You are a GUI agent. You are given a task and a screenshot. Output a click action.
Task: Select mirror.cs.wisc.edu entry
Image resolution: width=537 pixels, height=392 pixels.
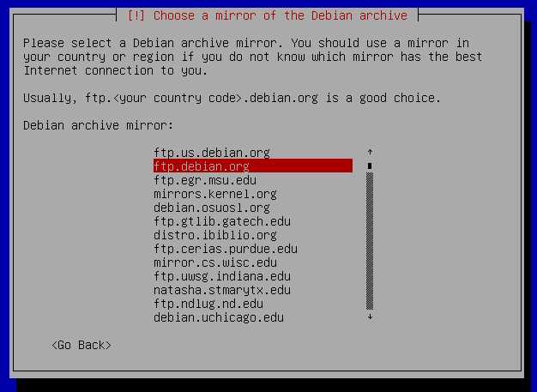coord(215,262)
